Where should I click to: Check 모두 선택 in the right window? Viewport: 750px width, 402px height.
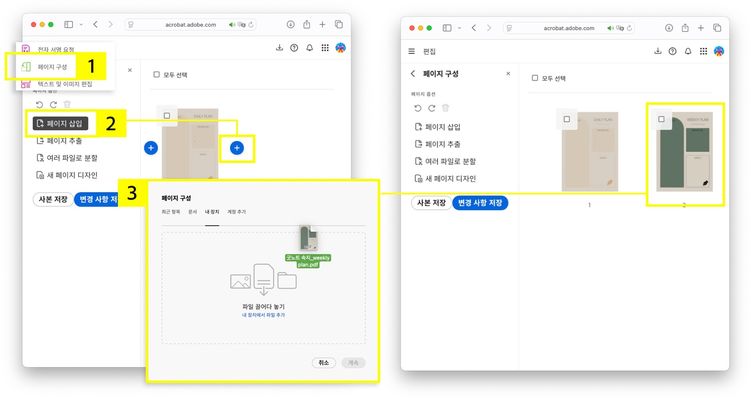click(535, 78)
